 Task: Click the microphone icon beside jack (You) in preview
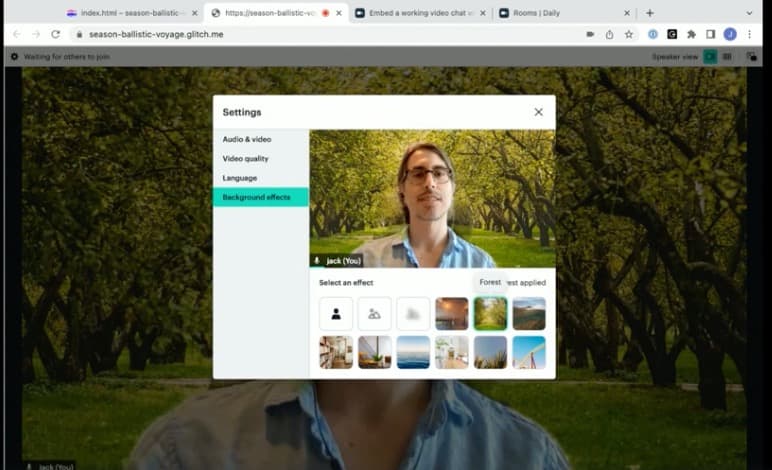click(x=317, y=261)
